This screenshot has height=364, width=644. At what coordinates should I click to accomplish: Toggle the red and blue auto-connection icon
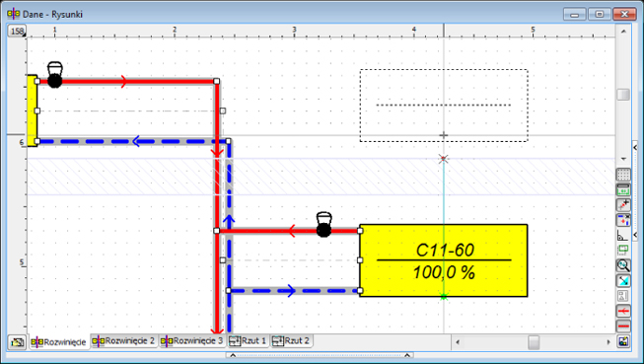tap(623, 220)
